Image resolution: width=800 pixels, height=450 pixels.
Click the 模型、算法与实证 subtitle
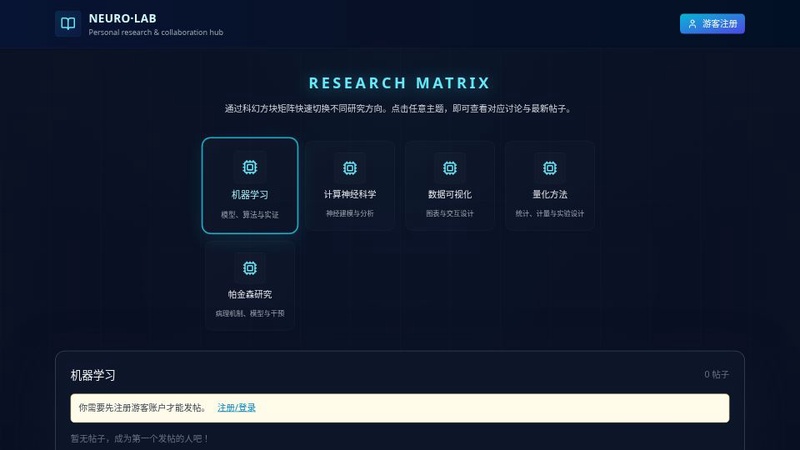(249, 215)
